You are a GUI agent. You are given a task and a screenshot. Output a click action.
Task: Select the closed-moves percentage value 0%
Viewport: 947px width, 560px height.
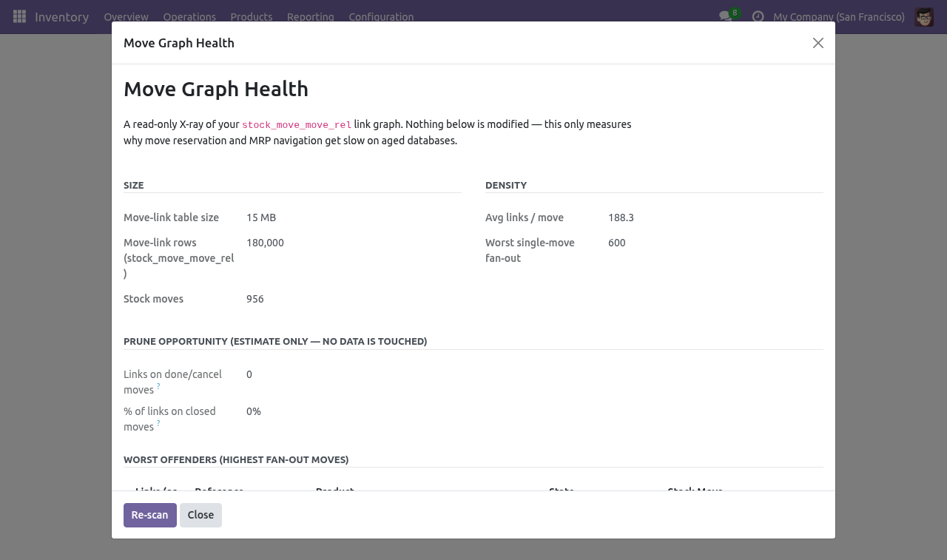(x=254, y=411)
